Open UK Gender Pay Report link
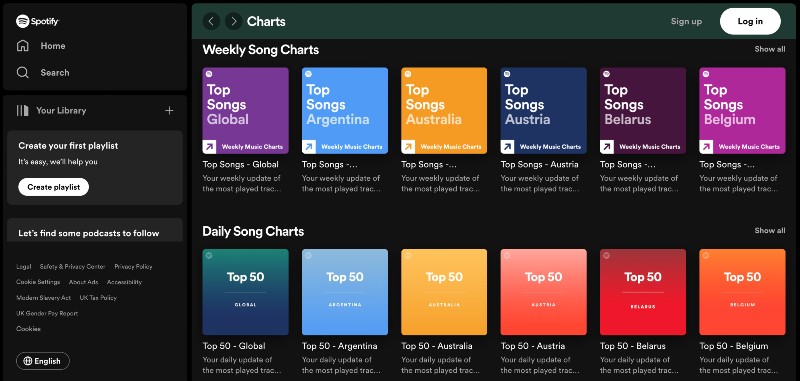Image resolution: width=800 pixels, height=381 pixels. 47,313
